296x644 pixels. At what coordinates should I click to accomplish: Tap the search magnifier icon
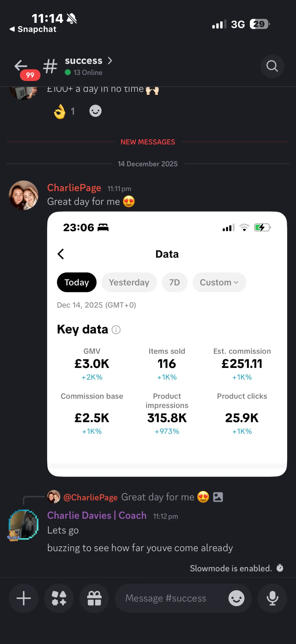tap(272, 66)
